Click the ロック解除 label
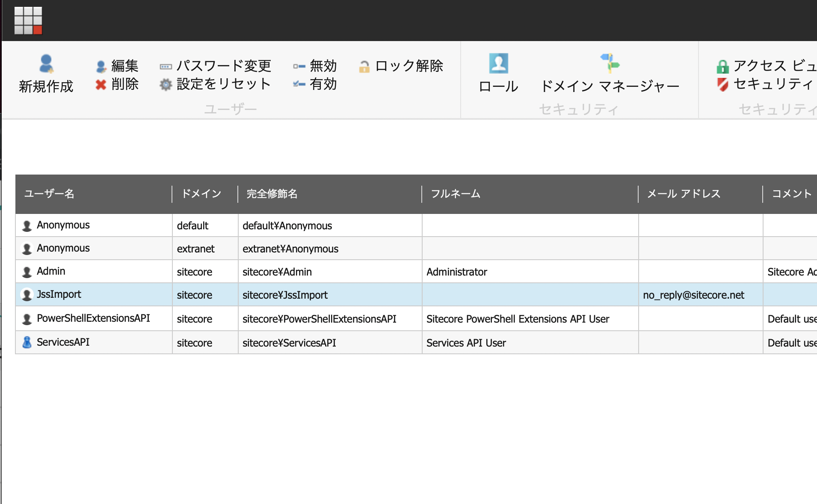The width and height of the screenshot is (817, 504). coord(409,66)
